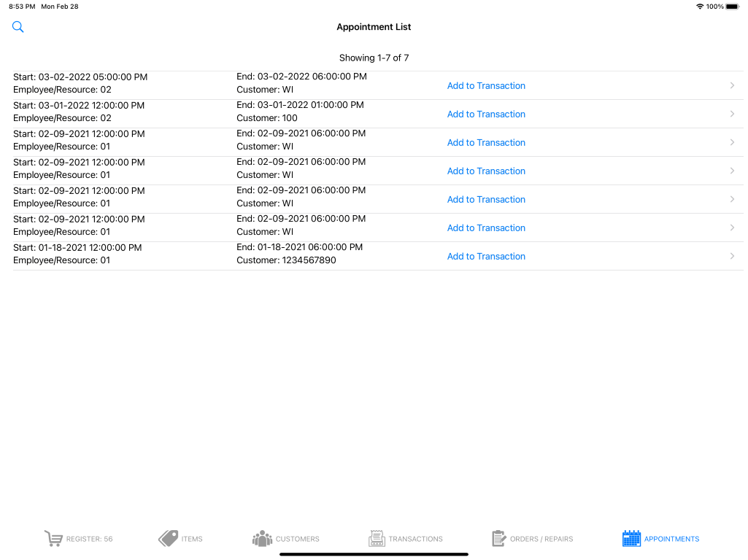Tap the battery indicator in status bar

732,7
